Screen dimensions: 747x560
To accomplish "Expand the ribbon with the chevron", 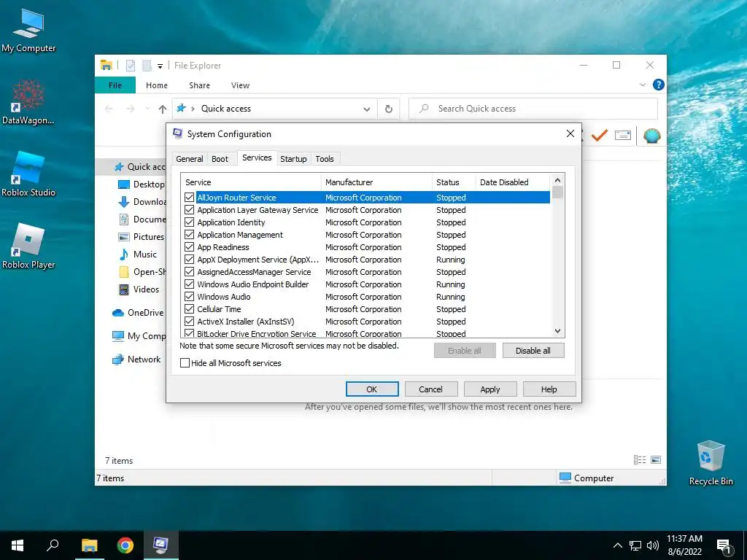I will [x=643, y=85].
